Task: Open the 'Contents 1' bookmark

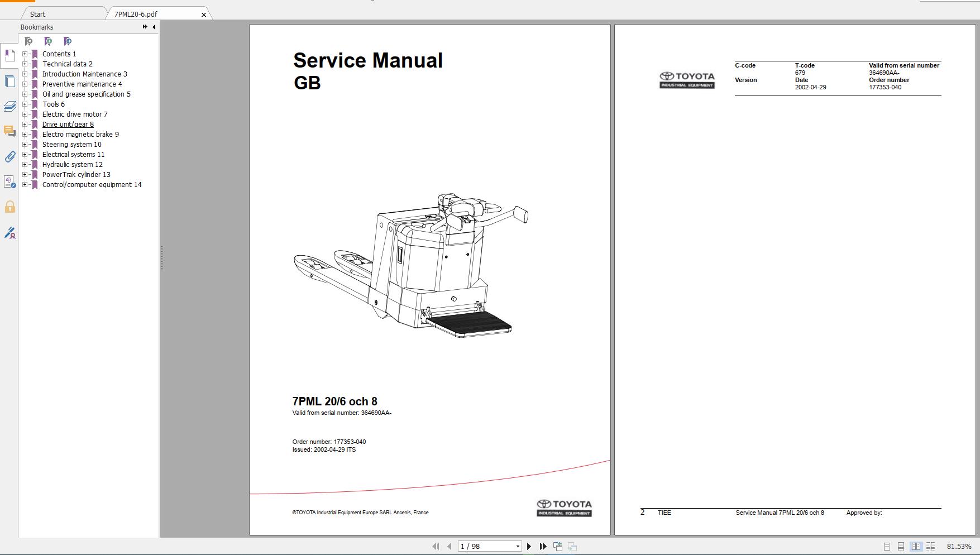Action: point(59,54)
